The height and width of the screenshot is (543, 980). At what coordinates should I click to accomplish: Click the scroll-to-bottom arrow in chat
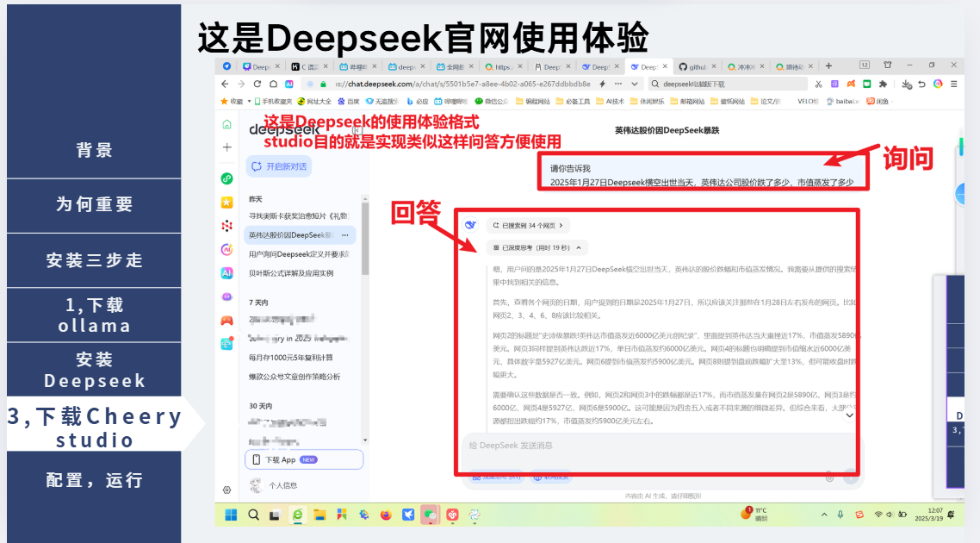[x=848, y=415]
